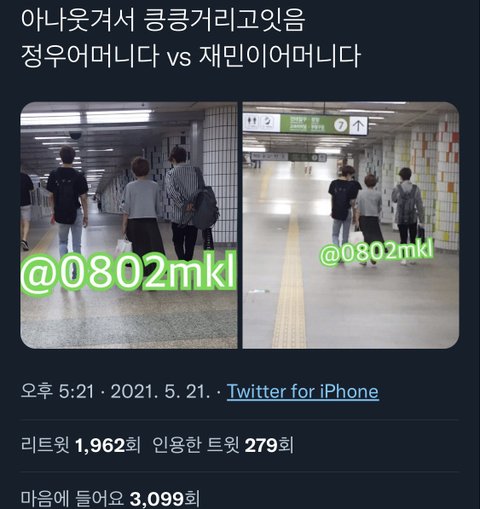Screen dimensions: 480x509
Task: Click the up arrow icon on the green sign
Action: click(x=359, y=125)
